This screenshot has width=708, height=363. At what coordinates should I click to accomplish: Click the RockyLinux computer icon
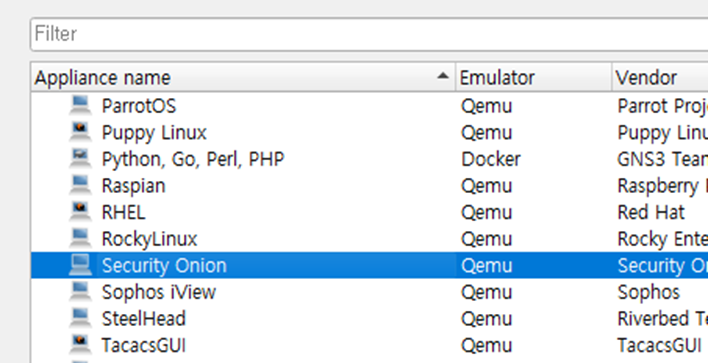click(x=80, y=239)
